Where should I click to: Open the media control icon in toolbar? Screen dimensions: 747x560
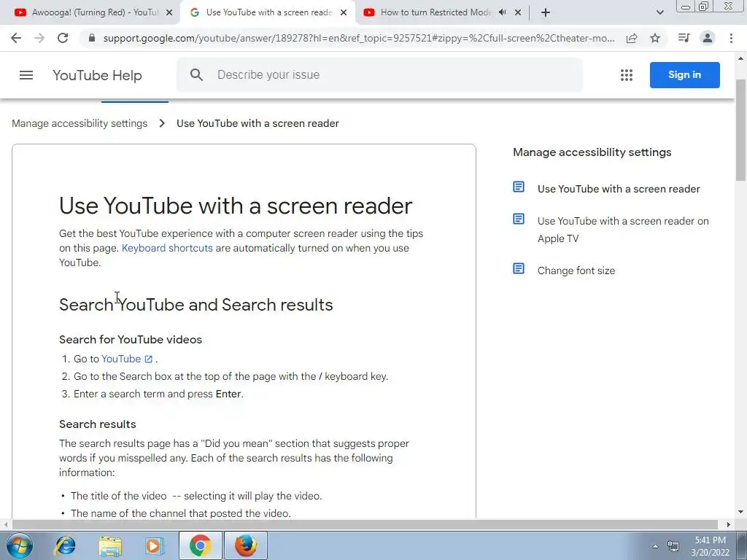(x=684, y=38)
